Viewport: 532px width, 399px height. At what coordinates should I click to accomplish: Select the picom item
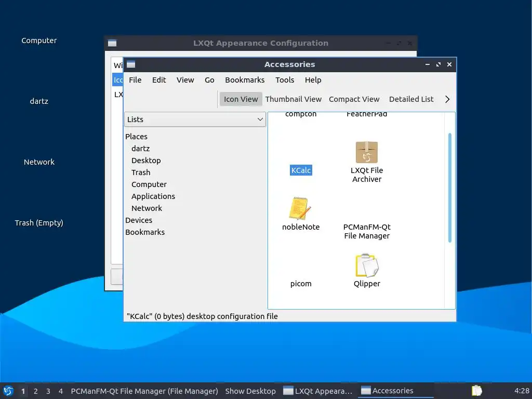[301, 284]
